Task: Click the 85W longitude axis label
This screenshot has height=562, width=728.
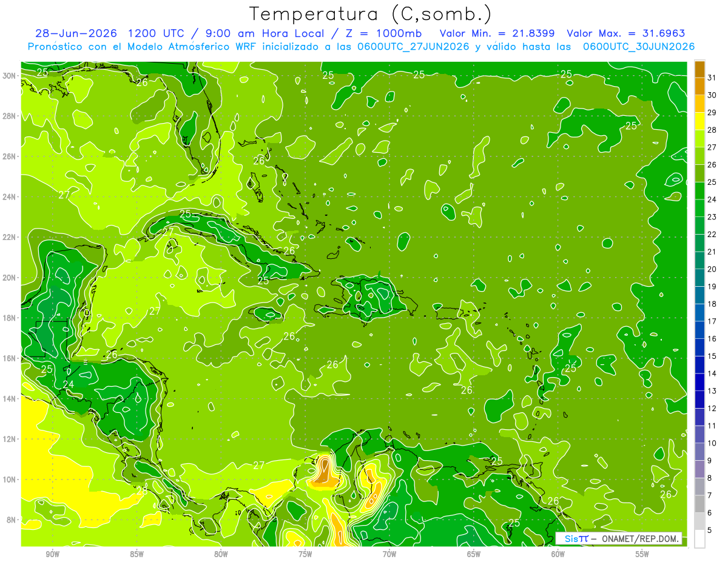Action: click(136, 554)
